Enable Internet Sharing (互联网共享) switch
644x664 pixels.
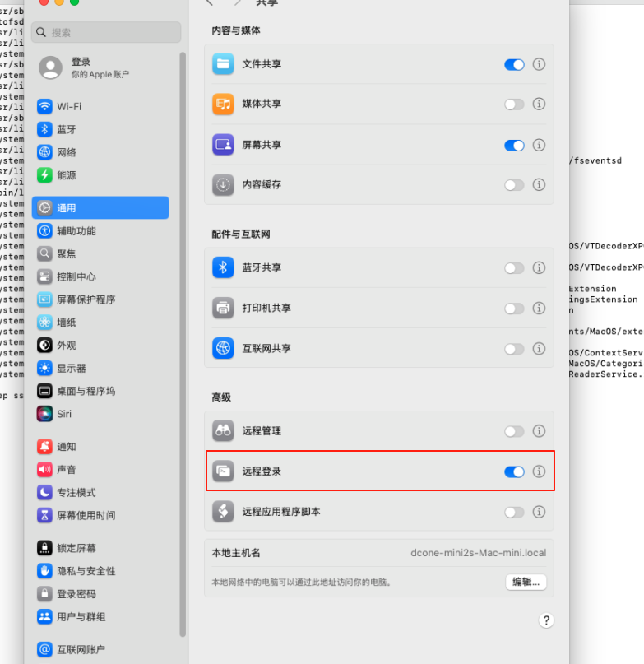point(514,349)
